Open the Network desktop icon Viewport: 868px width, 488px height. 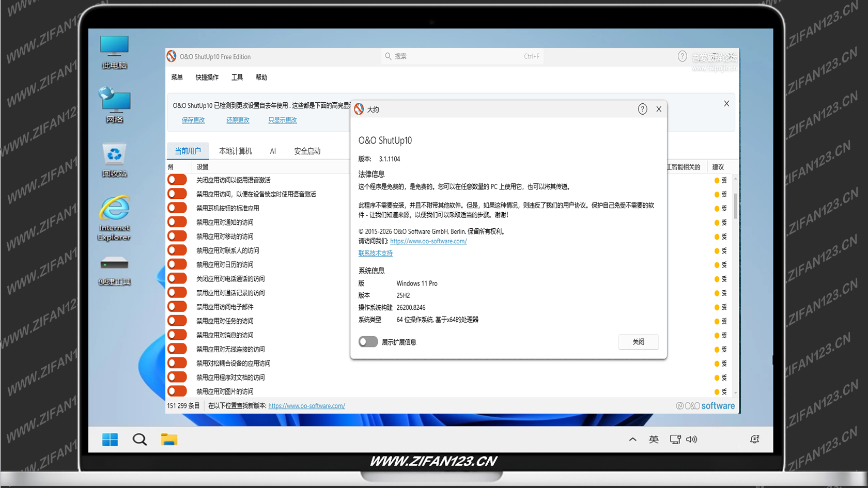click(x=114, y=105)
